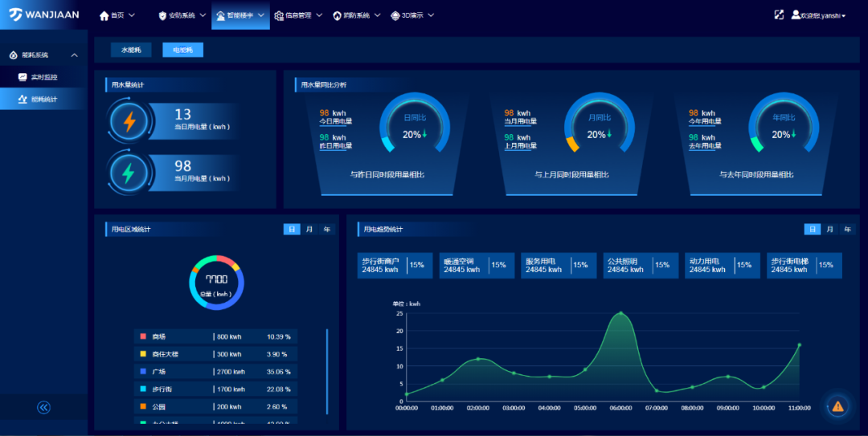Viewport: 868px width, 436px height.
Task: Switch to the 水能耗 tab
Action: point(130,50)
